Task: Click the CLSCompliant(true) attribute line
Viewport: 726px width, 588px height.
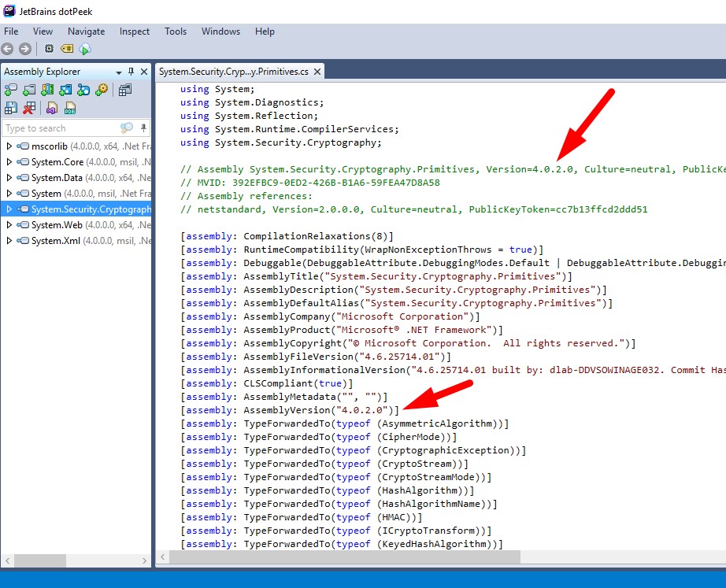Action: (x=267, y=383)
